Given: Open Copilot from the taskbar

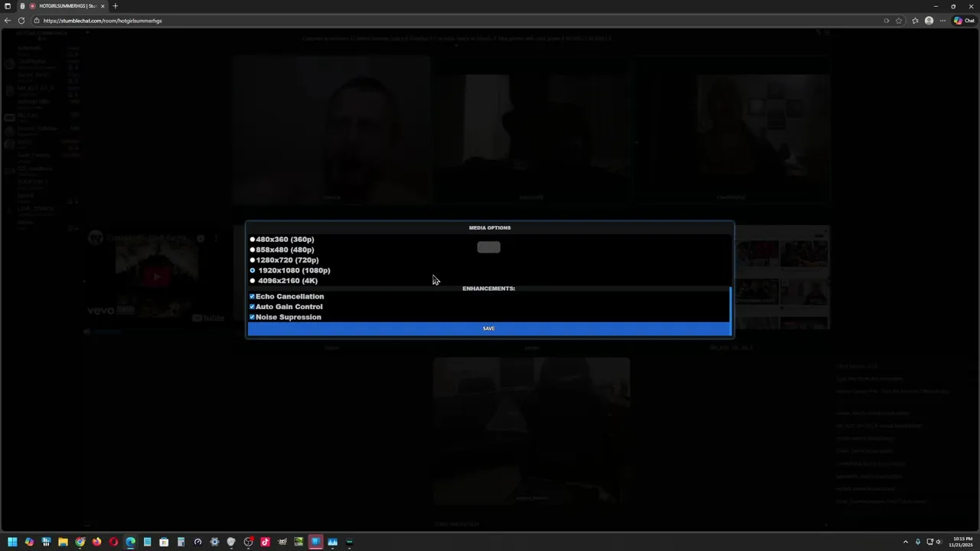Looking at the screenshot, I should [29, 542].
